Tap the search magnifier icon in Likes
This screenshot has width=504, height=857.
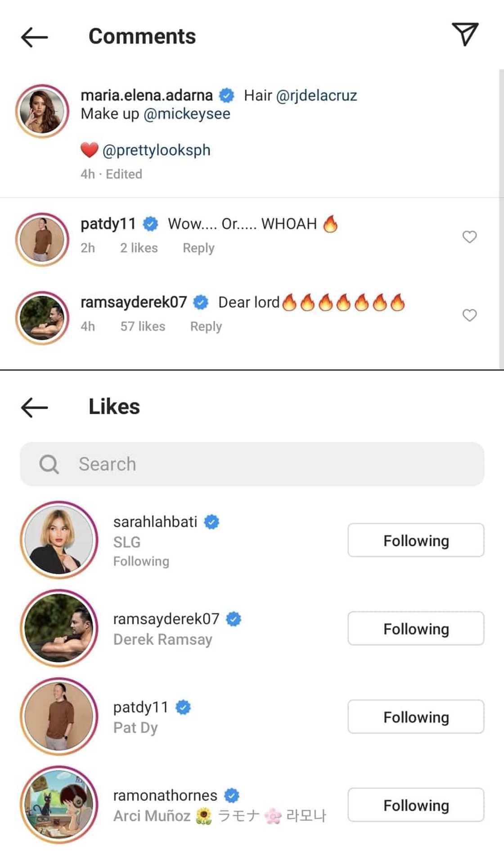49,464
